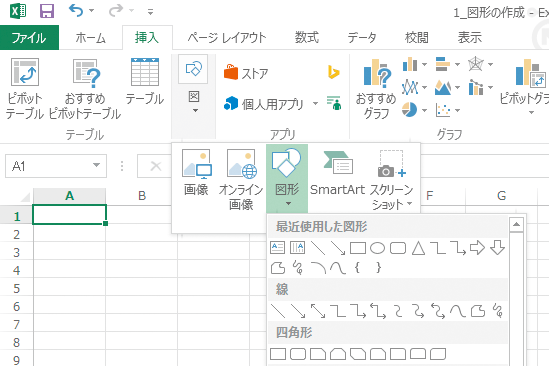The height and width of the screenshot is (366, 549).
Task: Select row 5 header
Action: pyautogui.click(x=16, y=288)
